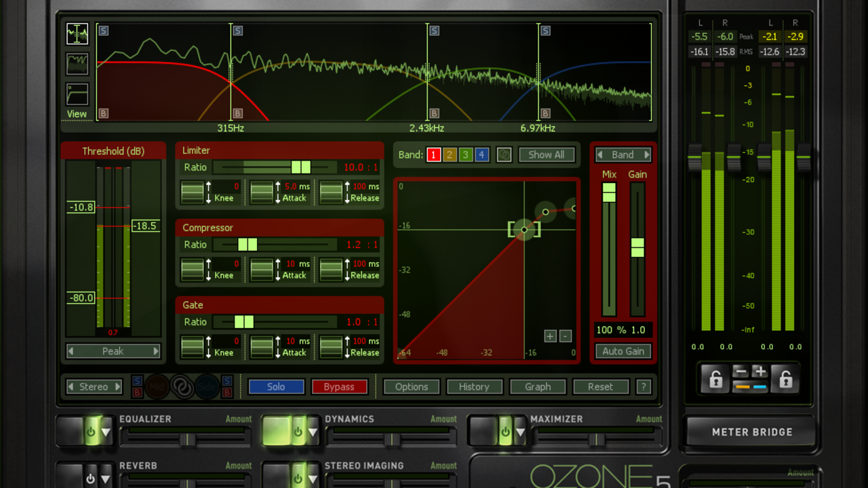Click the left arrow of the Peak selector
Viewport: 868px width, 488px height.
(x=71, y=351)
